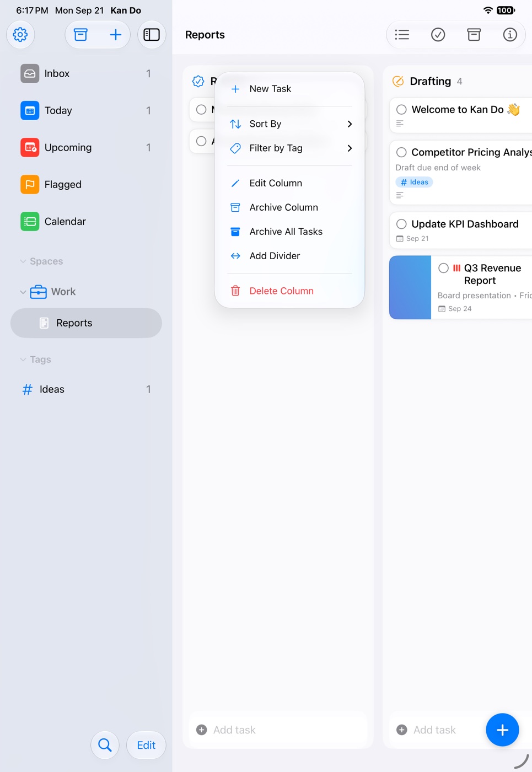Switch to list view icon
This screenshot has height=772, width=532.
coord(402,35)
